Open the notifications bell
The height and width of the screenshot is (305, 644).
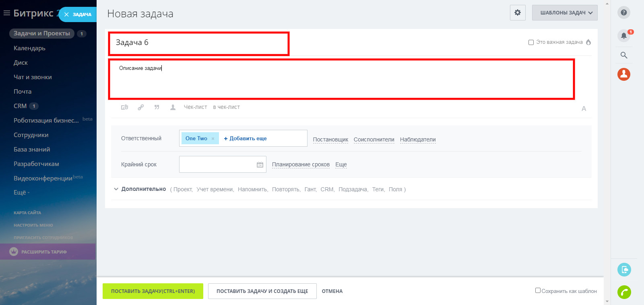[x=623, y=36]
